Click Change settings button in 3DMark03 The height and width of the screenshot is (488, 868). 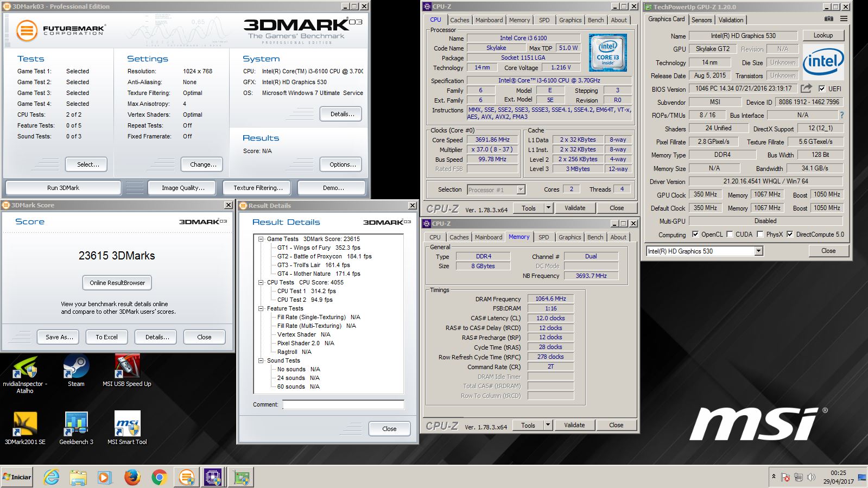point(203,164)
